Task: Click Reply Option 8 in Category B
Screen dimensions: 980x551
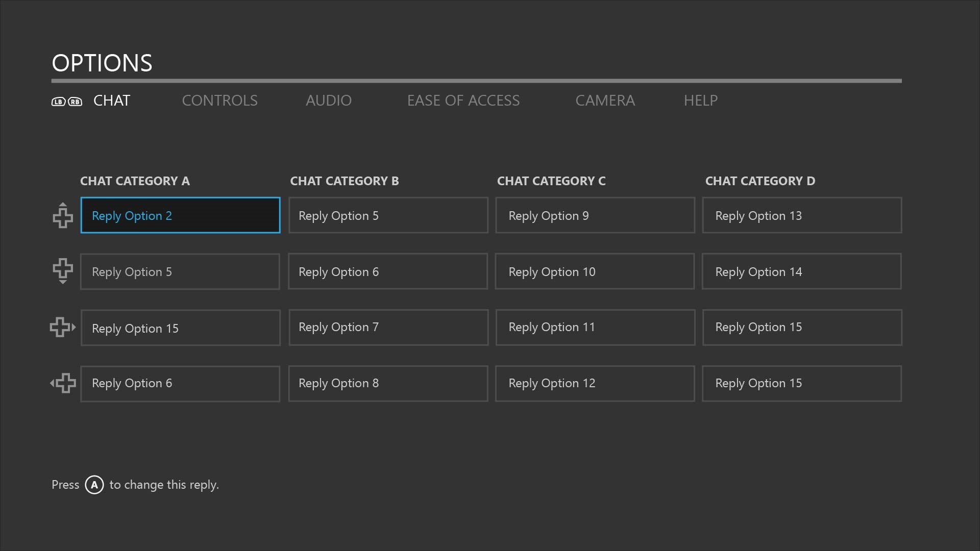Action: 388,383
